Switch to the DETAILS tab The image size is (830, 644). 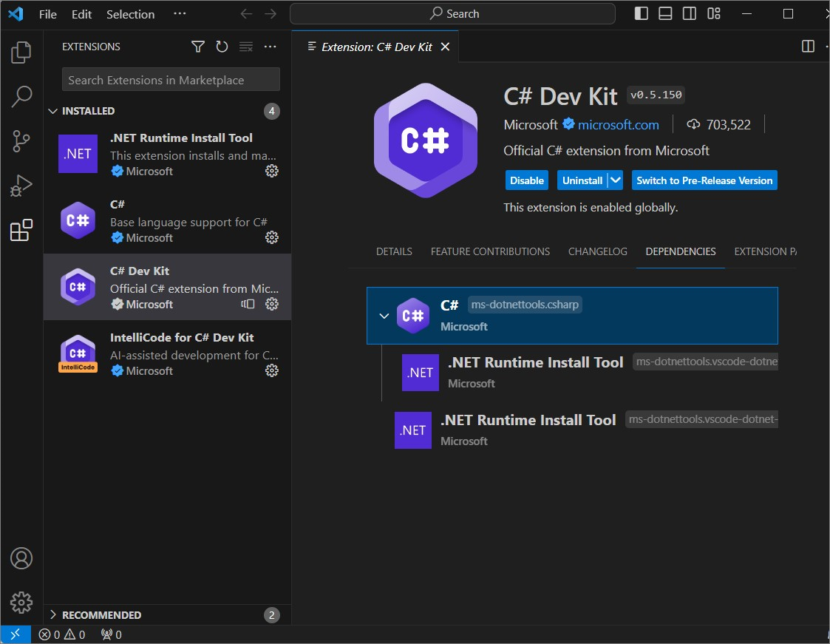[394, 251]
